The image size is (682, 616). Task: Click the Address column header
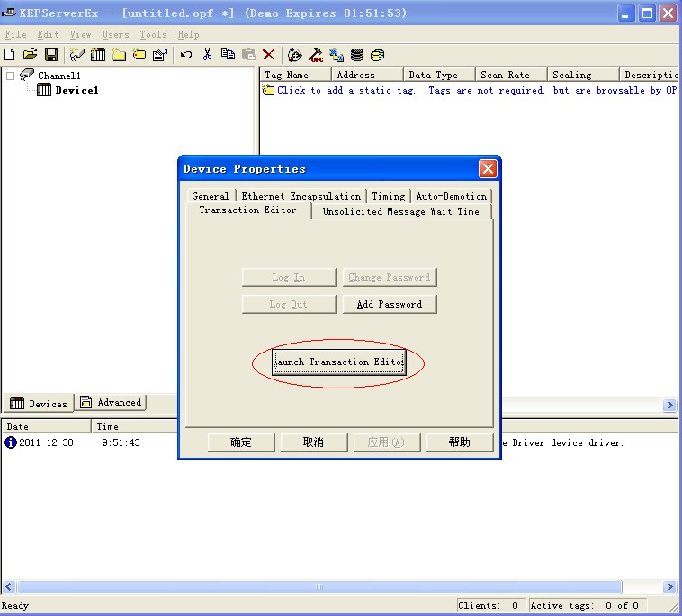[x=367, y=75]
